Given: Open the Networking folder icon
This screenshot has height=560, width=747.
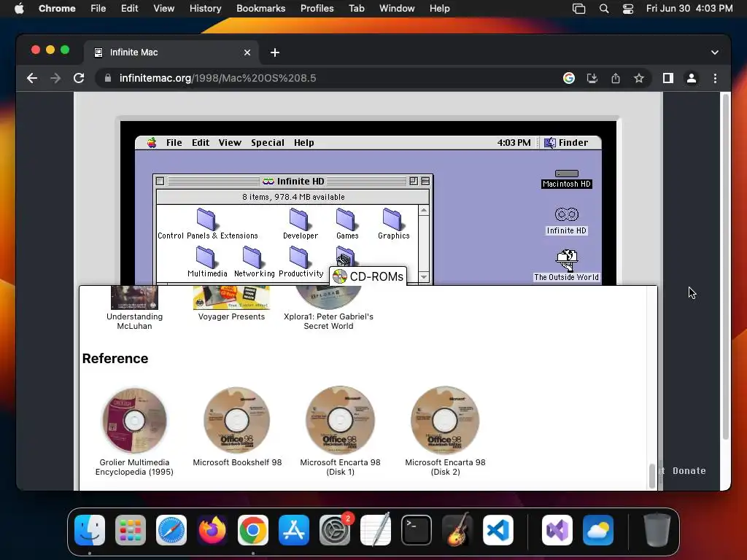Looking at the screenshot, I should point(252,257).
